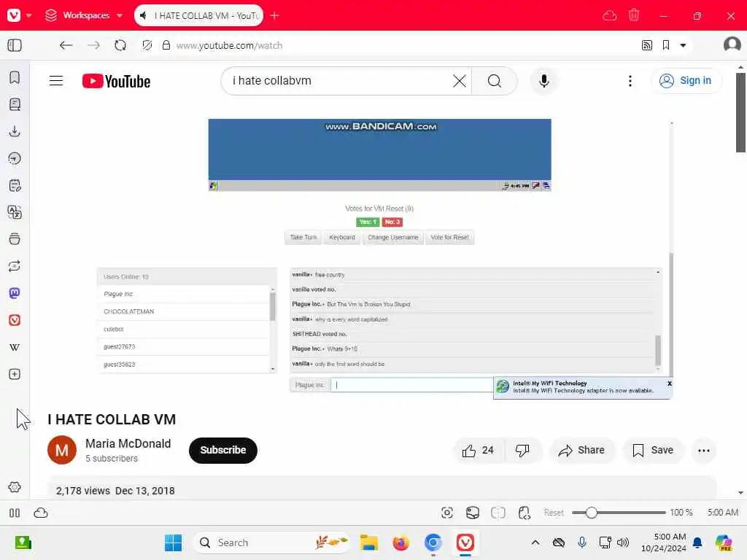Toggle the panel visibility in status bar
The image size is (747, 560).
[x=15, y=513]
